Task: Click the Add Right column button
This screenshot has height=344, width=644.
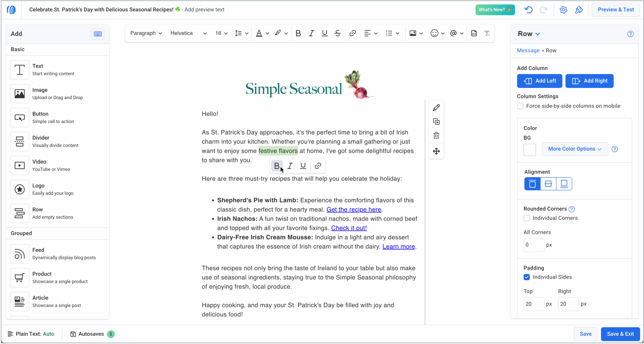Action: pyautogui.click(x=589, y=81)
